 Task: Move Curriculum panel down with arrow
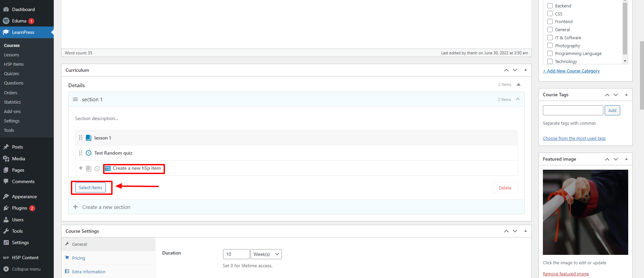click(515, 70)
